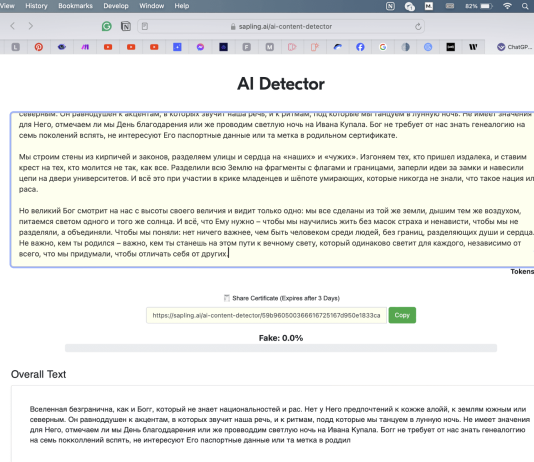534x462 pixels.
Task: Switch to the pinned blue eye icon tab
Action: pos(62,47)
